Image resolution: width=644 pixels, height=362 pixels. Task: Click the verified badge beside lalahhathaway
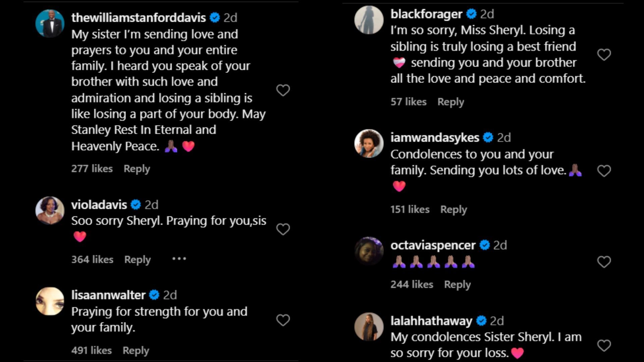coord(481,321)
